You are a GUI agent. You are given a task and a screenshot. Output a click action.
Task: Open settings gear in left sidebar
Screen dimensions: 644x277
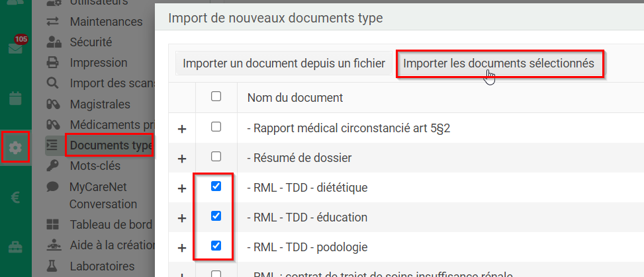15,147
